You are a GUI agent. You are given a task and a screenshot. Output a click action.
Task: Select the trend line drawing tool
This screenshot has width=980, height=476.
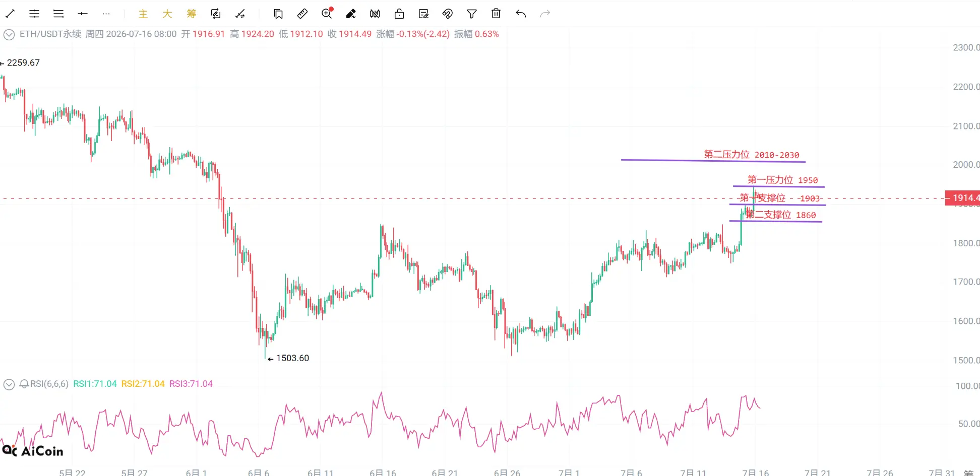[10, 14]
